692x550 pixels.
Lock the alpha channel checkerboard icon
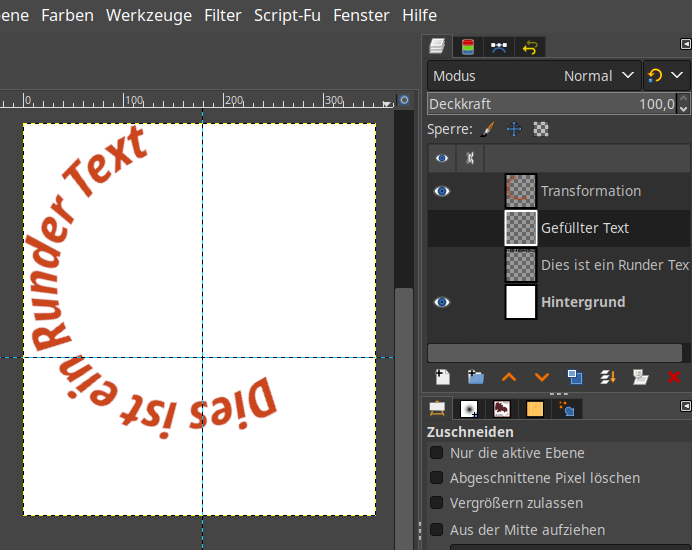coord(541,129)
